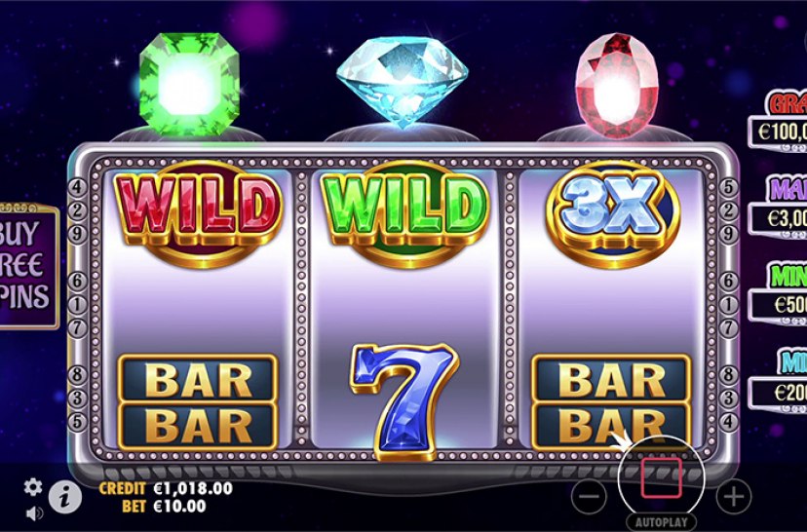Click the green WILD symbol

[x=404, y=213]
